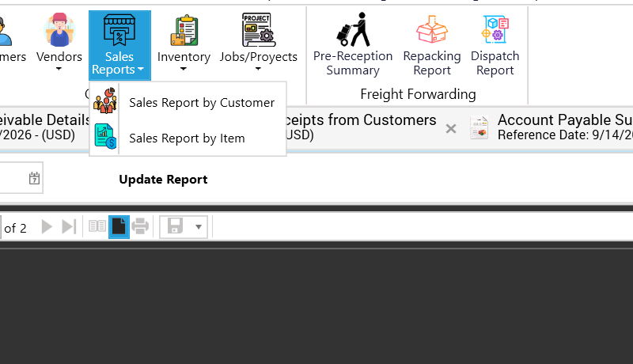Open the Inventory clipboard icon
Viewport: 633px width, 364px height.
click(x=184, y=30)
